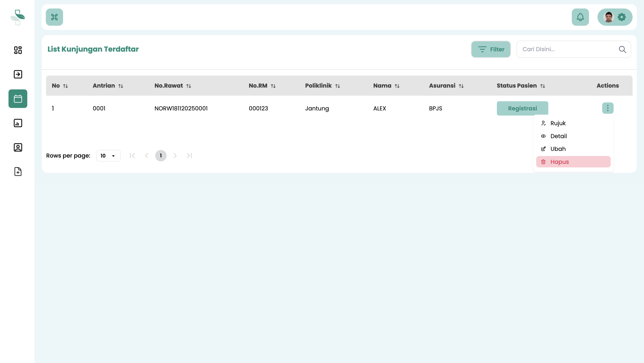
Task: Focus the Cari Disini search field
Action: (x=568, y=49)
